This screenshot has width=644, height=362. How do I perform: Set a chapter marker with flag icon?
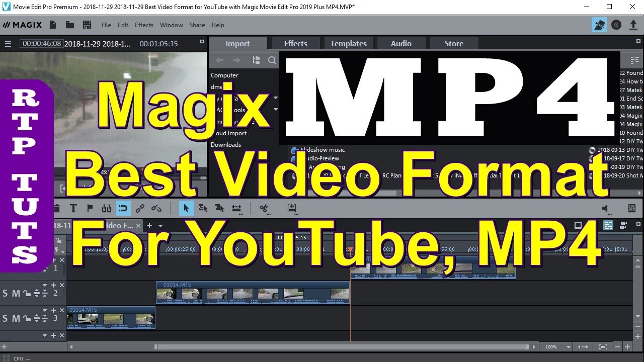tap(90, 208)
